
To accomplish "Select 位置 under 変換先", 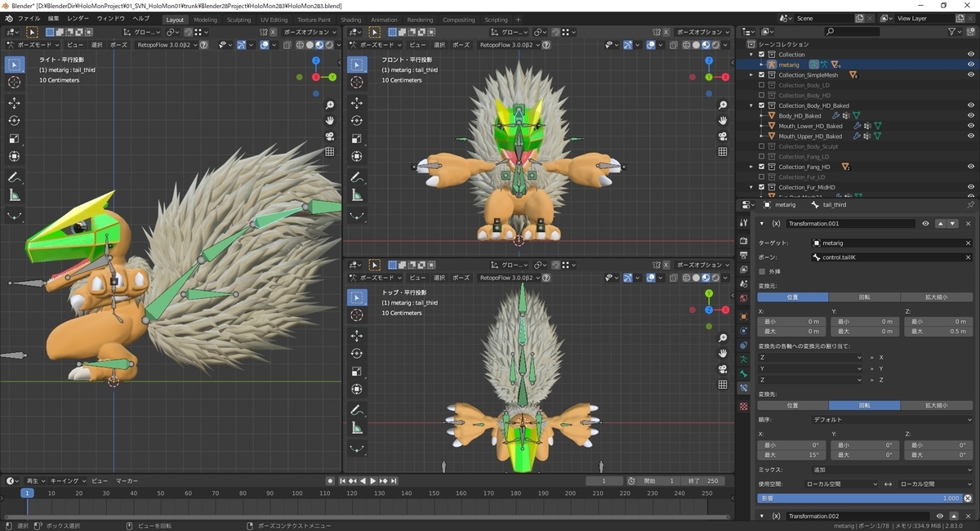I will click(793, 405).
